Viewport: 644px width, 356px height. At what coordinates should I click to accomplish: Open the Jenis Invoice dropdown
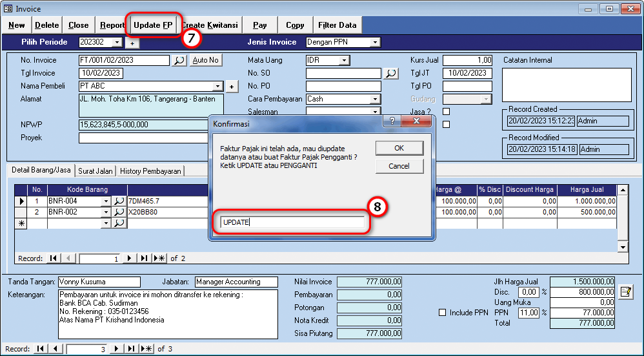pos(375,43)
